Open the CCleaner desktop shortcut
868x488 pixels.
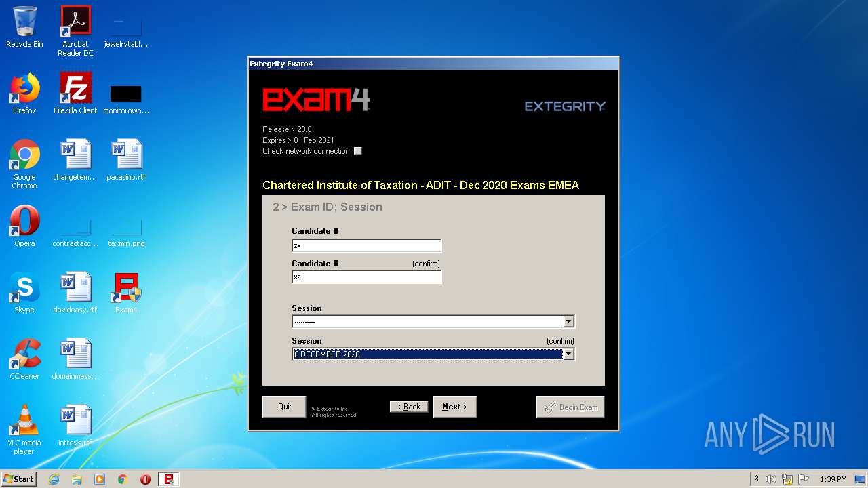click(24, 359)
